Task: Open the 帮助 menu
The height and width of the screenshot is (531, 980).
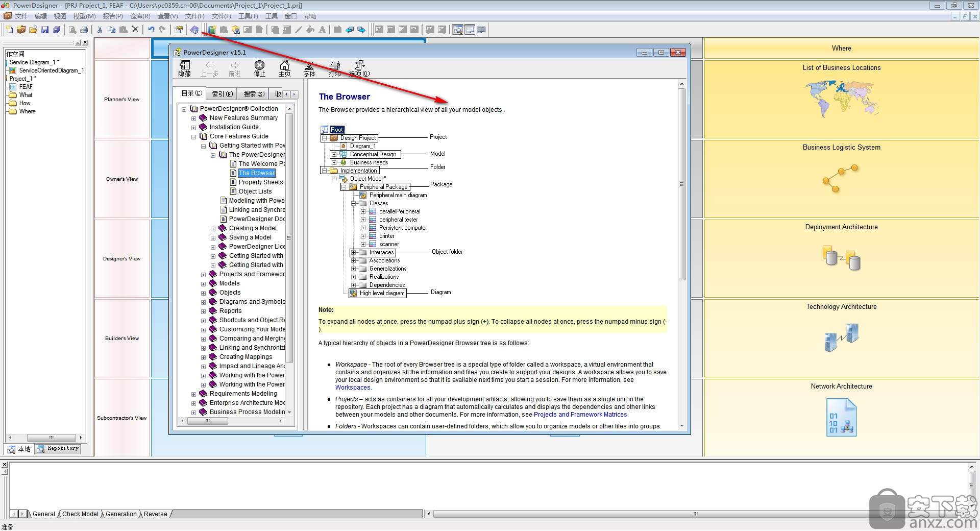Action: [310, 16]
